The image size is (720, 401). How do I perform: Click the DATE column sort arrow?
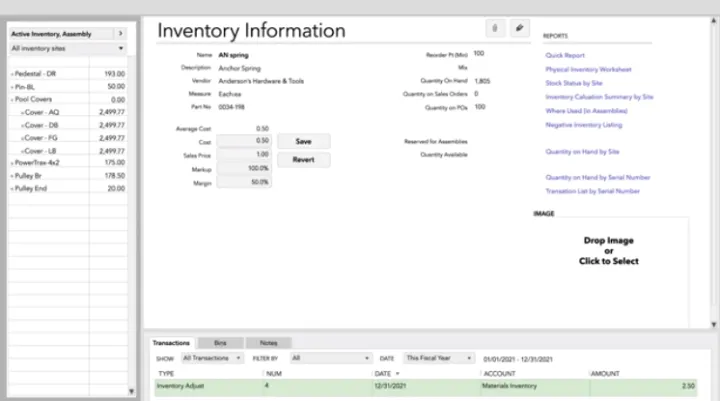[x=397, y=373]
